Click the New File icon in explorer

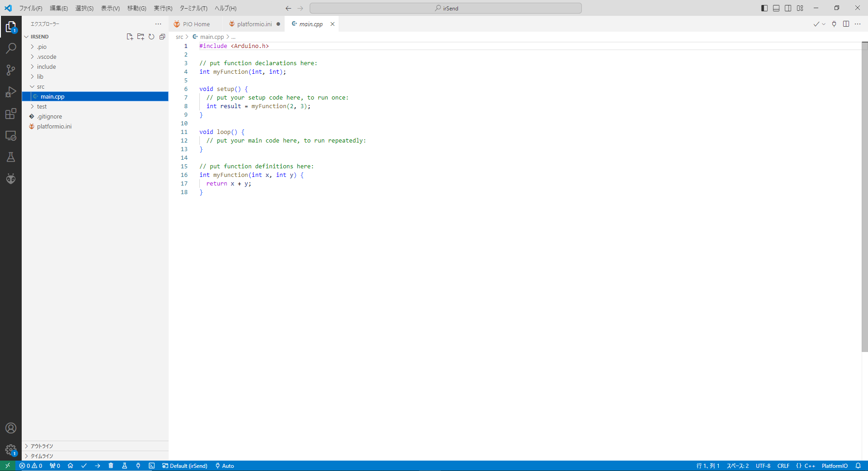[x=130, y=37]
